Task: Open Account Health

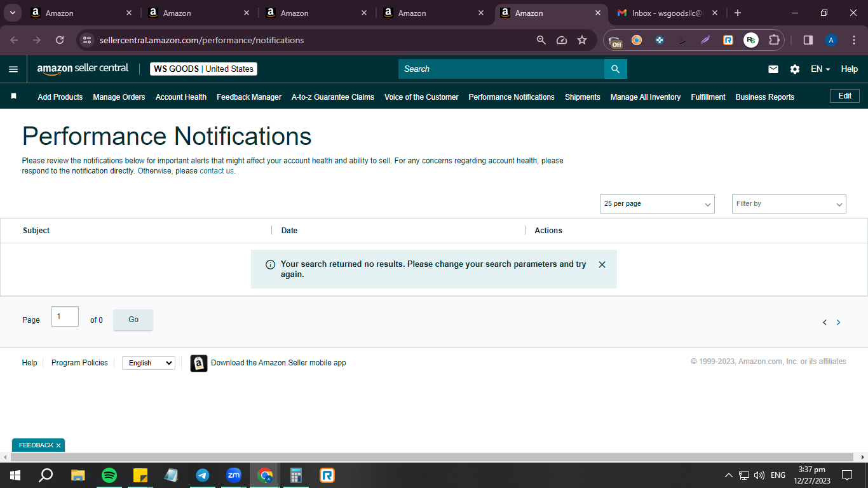Action: (181, 97)
